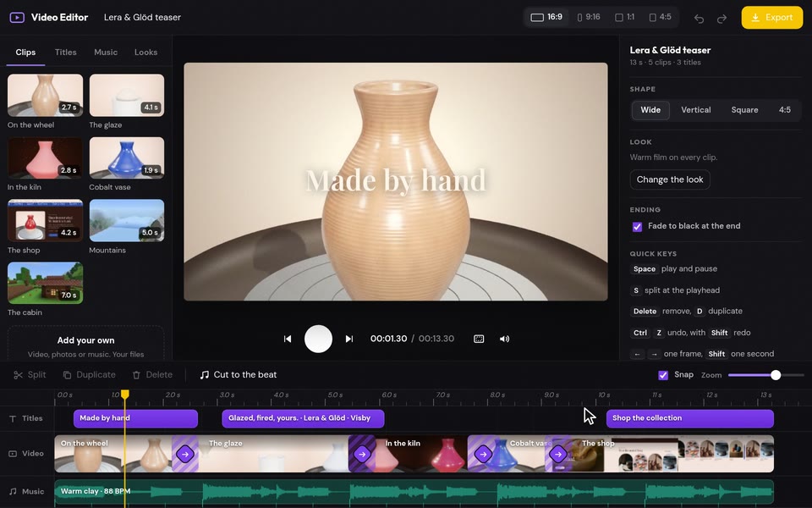Toggle the captions/safe-area icon near timecode
The height and width of the screenshot is (508, 812).
479,339
